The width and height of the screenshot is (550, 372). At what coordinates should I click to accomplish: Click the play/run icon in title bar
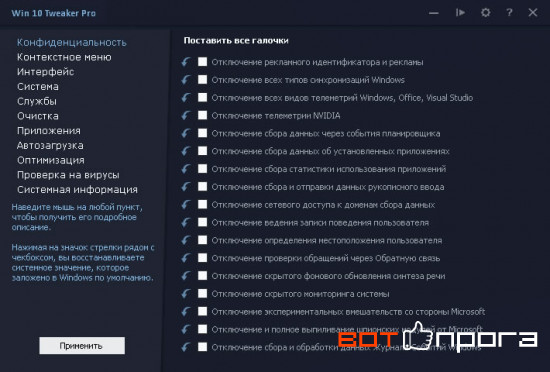pos(460,13)
